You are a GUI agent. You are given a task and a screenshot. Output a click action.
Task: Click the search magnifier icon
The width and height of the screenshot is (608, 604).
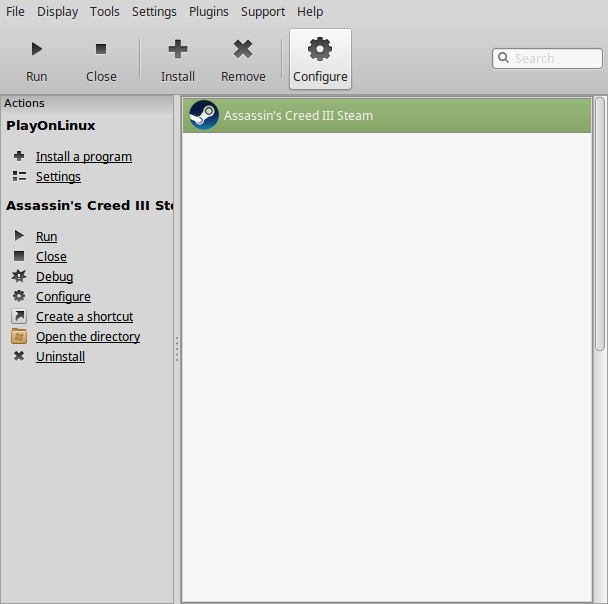(503, 58)
